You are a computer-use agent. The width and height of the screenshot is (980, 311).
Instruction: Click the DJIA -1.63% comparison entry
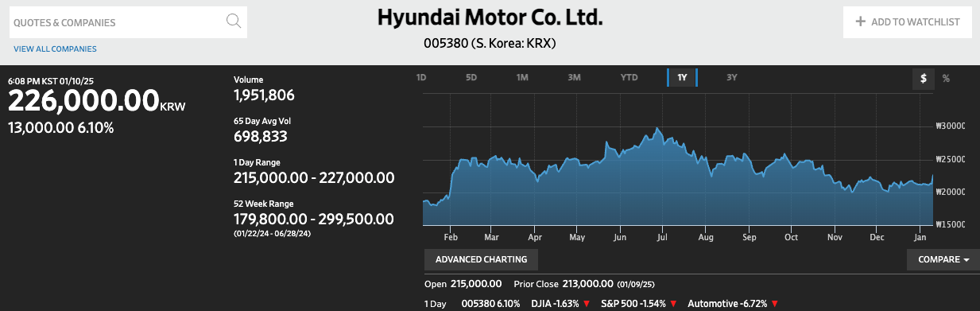pos(560,304)
